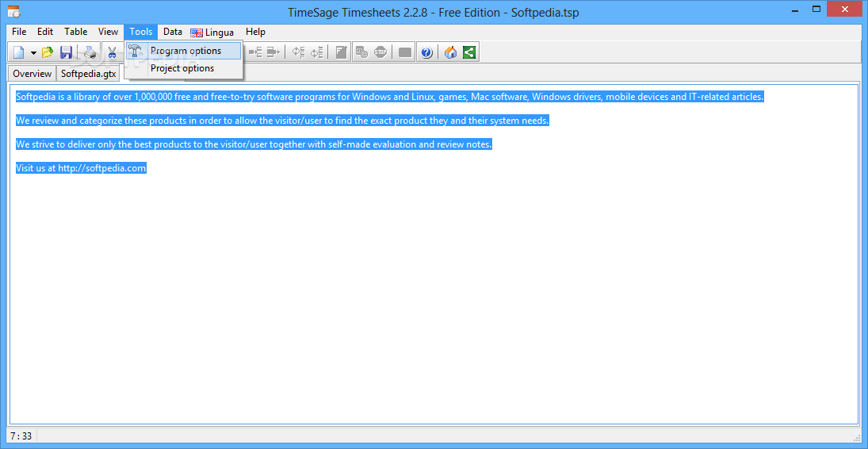Expand the New document dropdown arrow

[x=33, y=53]
